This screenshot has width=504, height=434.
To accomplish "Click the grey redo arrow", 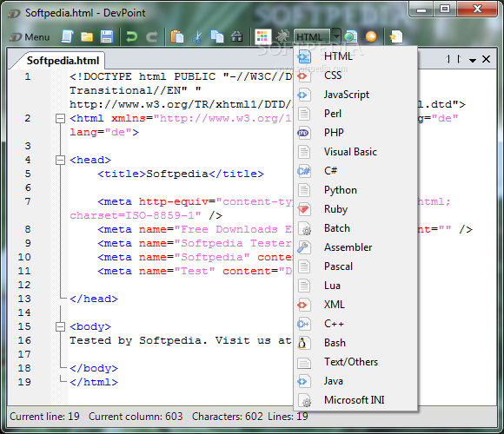I will [152, 37].
